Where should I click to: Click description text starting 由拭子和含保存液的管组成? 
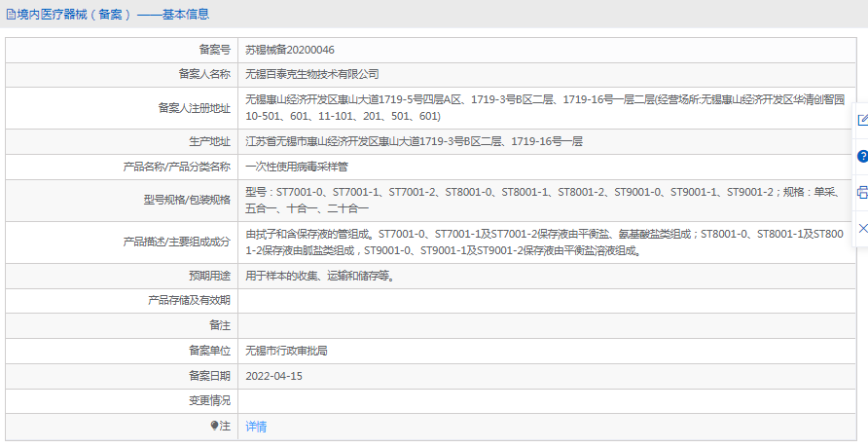[x=545, y=243]
